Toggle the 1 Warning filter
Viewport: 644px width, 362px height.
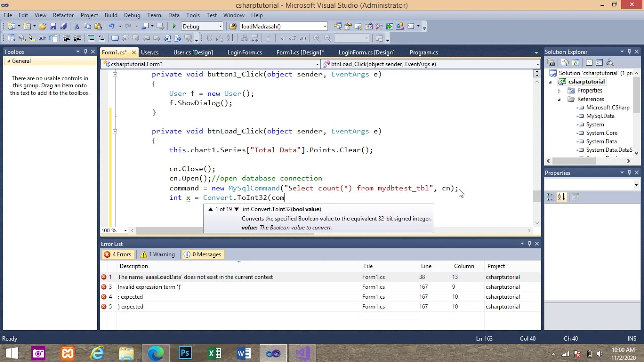(x=157, y=254)
